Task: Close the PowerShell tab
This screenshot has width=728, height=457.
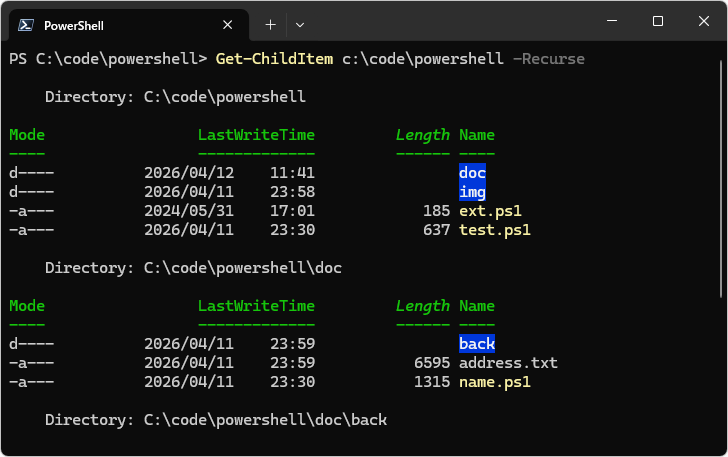Action: click(x=228, y=25)
